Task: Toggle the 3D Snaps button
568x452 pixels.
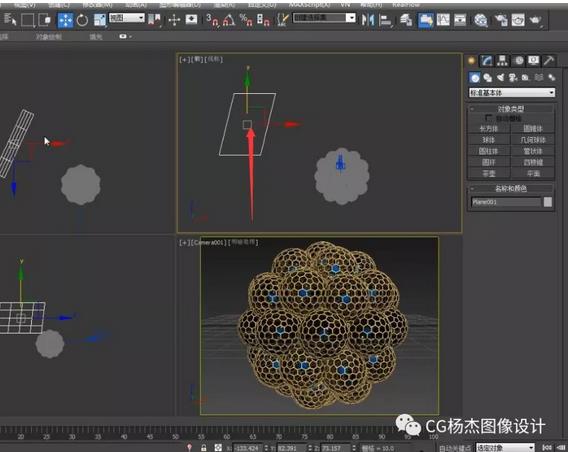Action: point(213,20)
